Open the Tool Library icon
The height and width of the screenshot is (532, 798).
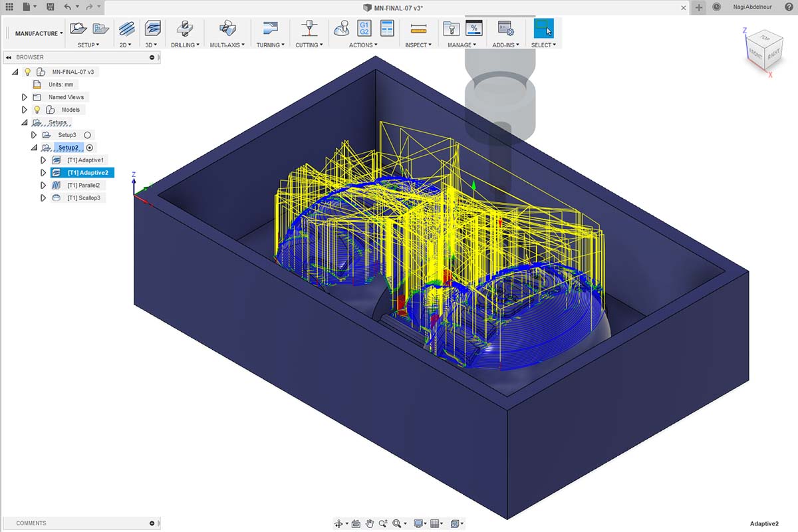click(451, 29)
